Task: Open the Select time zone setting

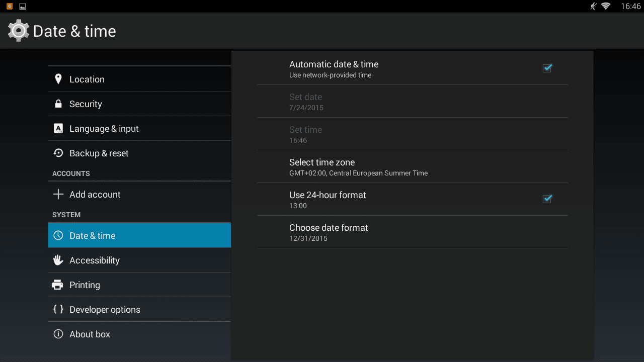Action: [x=413, y=166]
